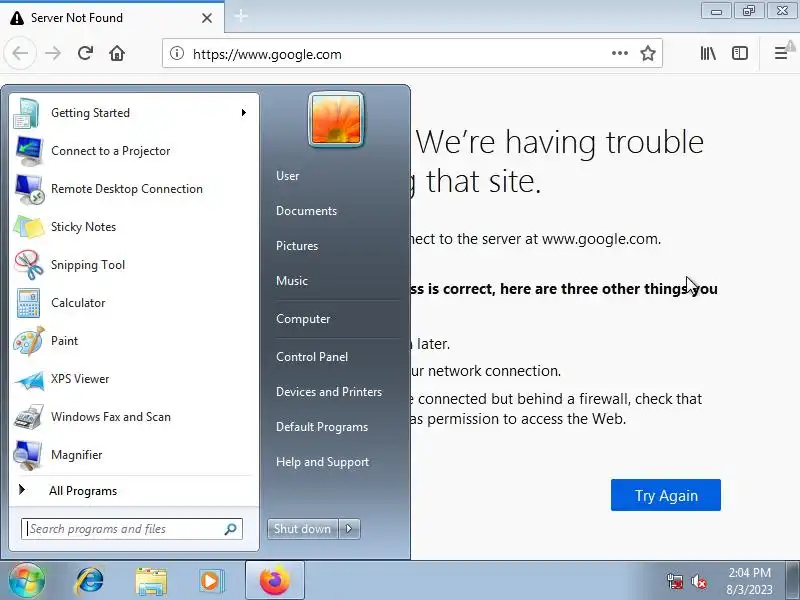Click the Getting Started icon
Screen dimensions: 800x600
[29, 113]
